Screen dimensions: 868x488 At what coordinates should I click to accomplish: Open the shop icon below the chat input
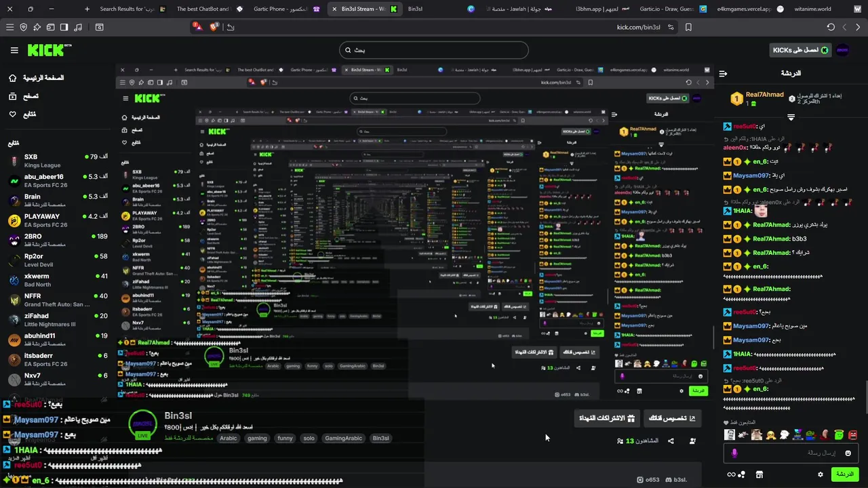tap(759, 474)
